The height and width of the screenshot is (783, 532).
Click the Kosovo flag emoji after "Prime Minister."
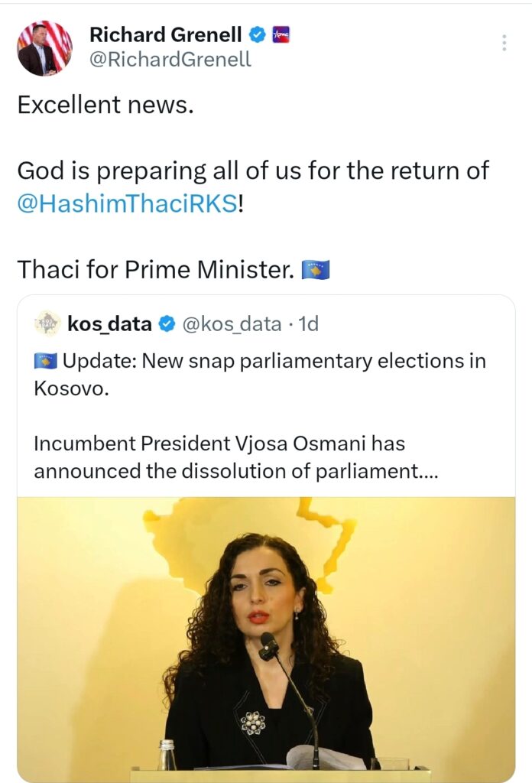(316, 270)
